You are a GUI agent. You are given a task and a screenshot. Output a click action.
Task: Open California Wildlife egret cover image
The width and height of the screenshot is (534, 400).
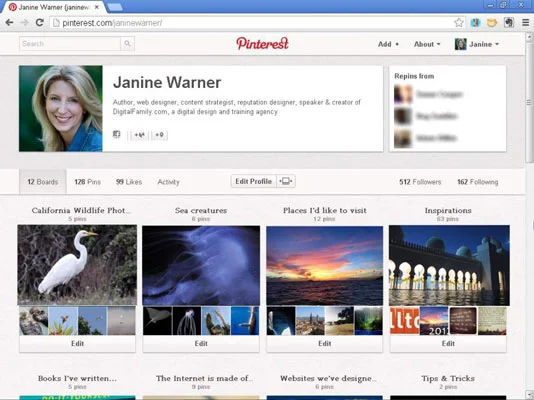click(x=77, y=265)
